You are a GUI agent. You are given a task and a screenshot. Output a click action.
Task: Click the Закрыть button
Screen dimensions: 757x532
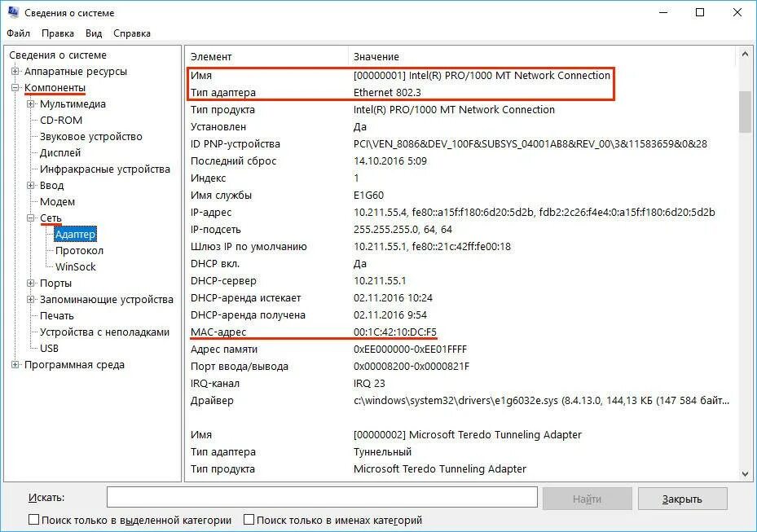pyautogui.click(x=682, y=499)
